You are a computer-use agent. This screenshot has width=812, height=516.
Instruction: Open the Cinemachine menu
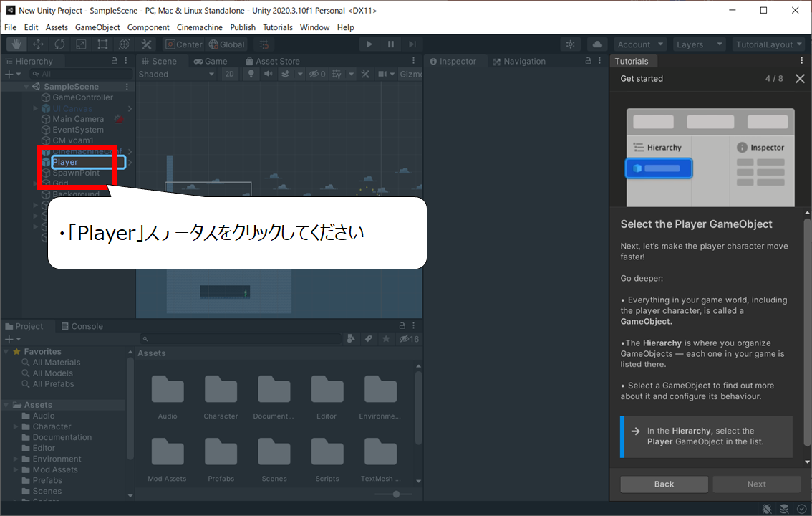199,27
